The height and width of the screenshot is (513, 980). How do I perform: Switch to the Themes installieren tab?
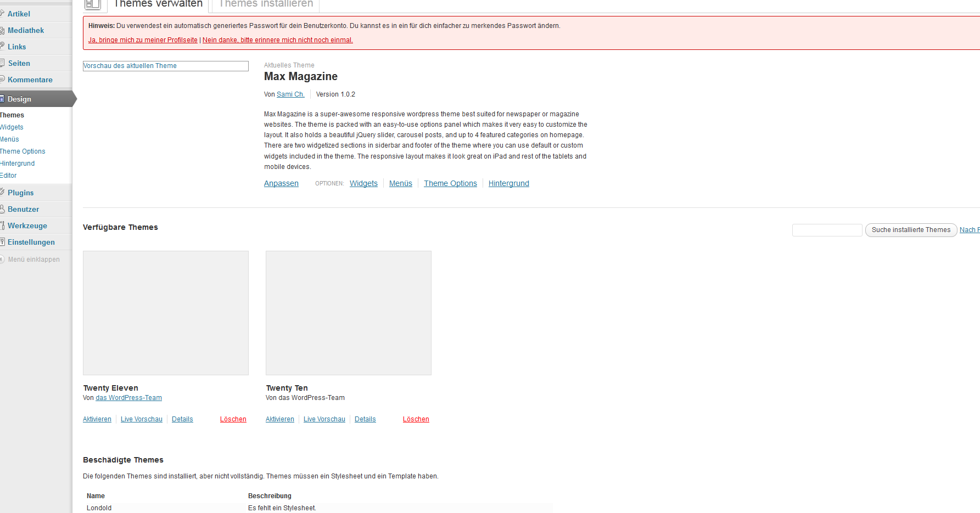click(x=266, y=4)
